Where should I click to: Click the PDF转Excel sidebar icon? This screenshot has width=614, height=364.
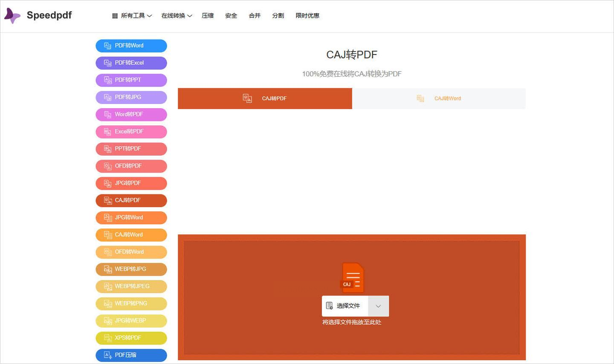108,63
